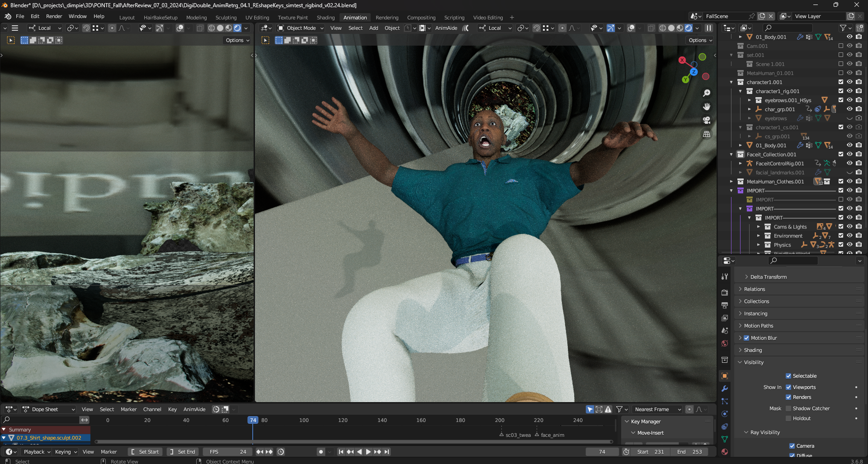The image size is (868, 464).
Task: Enable the Motion Blur checkbox
Action: tap(746, 338)
